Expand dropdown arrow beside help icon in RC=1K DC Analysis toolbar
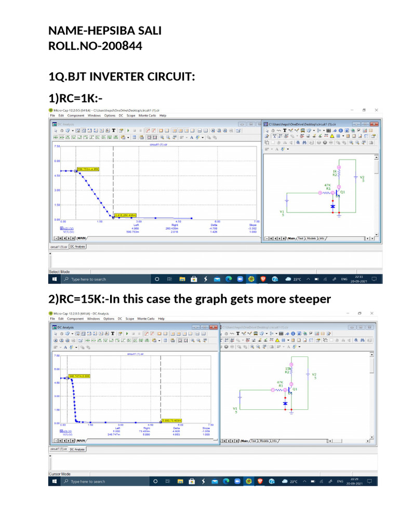This screenshot has width=399, height=532. tap(73, 130)
